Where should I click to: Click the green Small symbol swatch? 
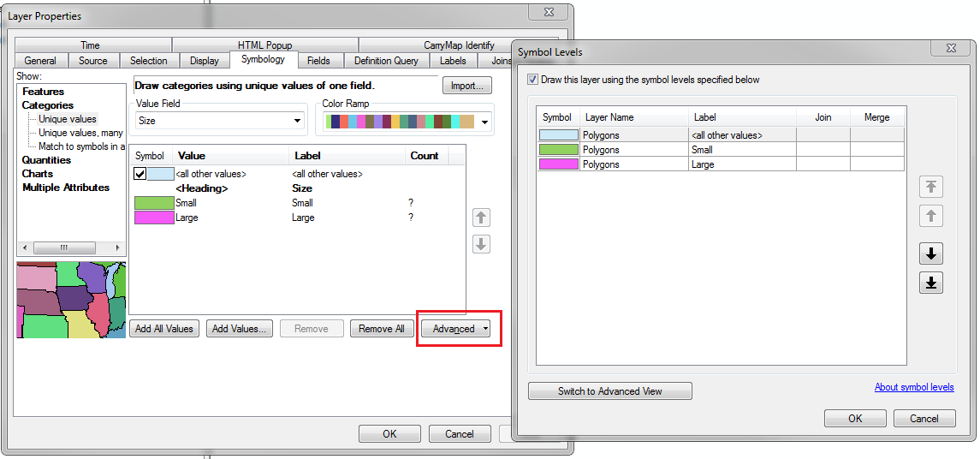pos(154,203)
